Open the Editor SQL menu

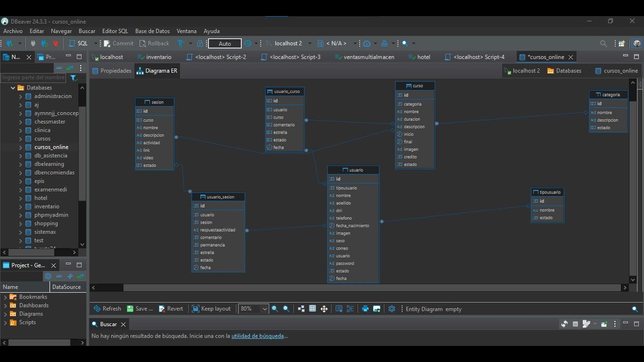click(115, 31)
